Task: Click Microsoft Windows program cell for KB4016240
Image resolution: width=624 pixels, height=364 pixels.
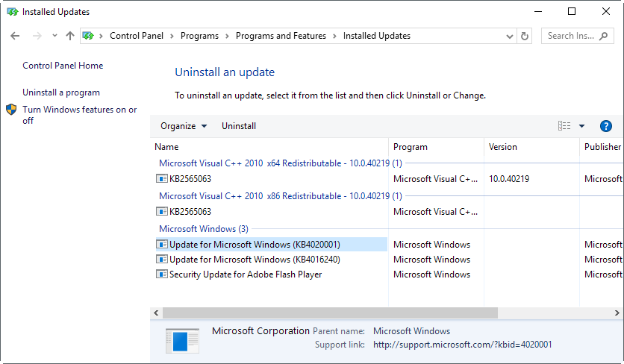Action: (x=431, y=260)
